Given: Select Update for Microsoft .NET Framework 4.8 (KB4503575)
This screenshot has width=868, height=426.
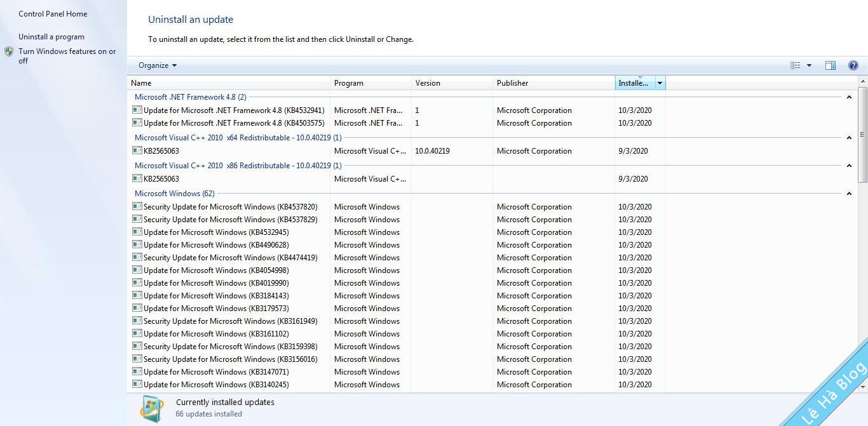Looking at the screenshot, I should (x=234, y=123).
